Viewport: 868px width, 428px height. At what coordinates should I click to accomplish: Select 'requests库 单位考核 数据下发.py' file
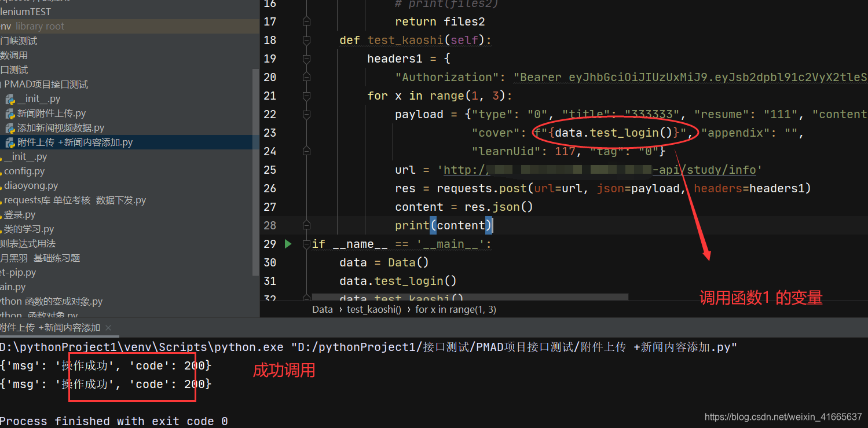pos(75,200)
